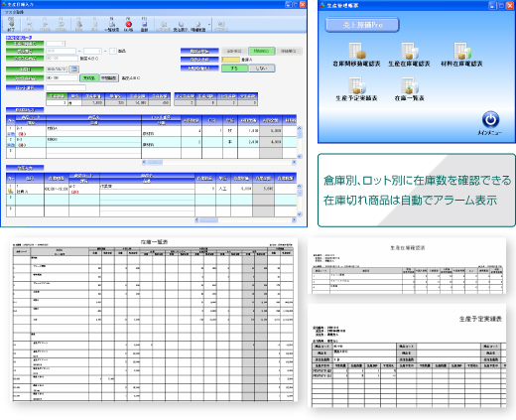Image resolution: width=516 pixels, height=420 pixels.
Task: Open the calendar picker beside date field
Action: (74, 70)
